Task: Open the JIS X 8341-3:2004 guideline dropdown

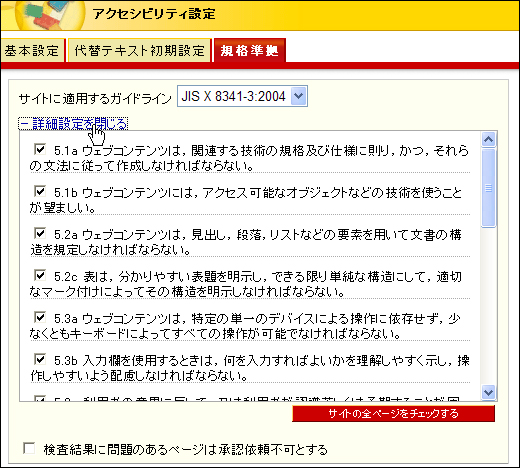Action: tap(242, 96)
